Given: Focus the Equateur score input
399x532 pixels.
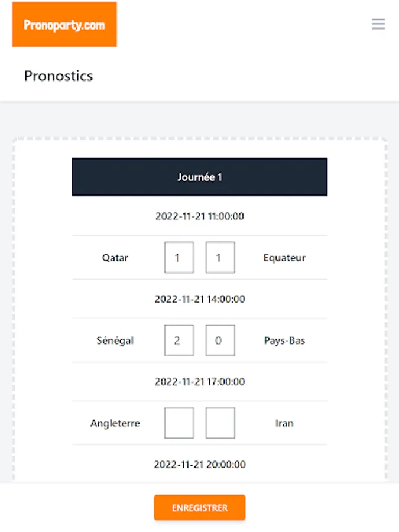Looking at the screenshot, I should click(x=220, y=258).
